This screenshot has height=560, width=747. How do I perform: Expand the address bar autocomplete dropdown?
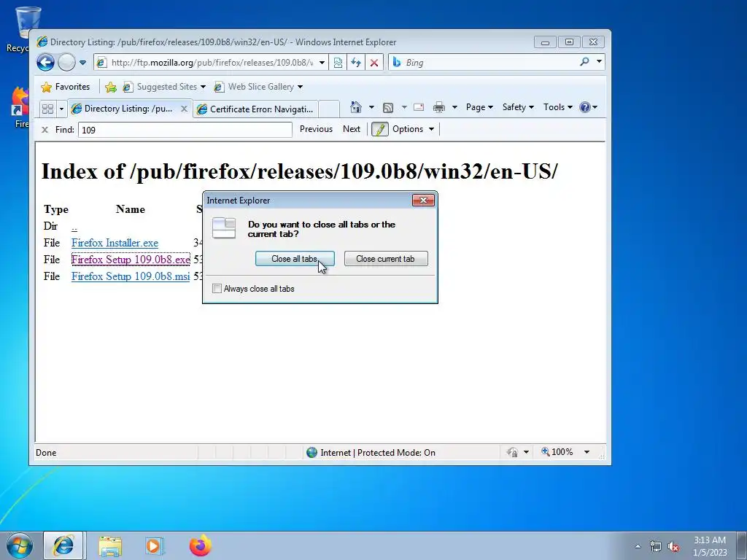[322, 63]
